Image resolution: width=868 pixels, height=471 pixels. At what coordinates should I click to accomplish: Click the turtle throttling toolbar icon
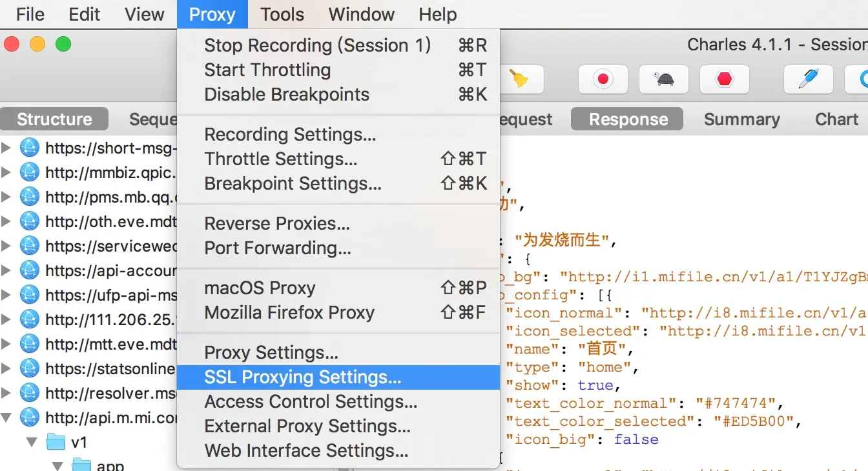[x=663, y=79]
